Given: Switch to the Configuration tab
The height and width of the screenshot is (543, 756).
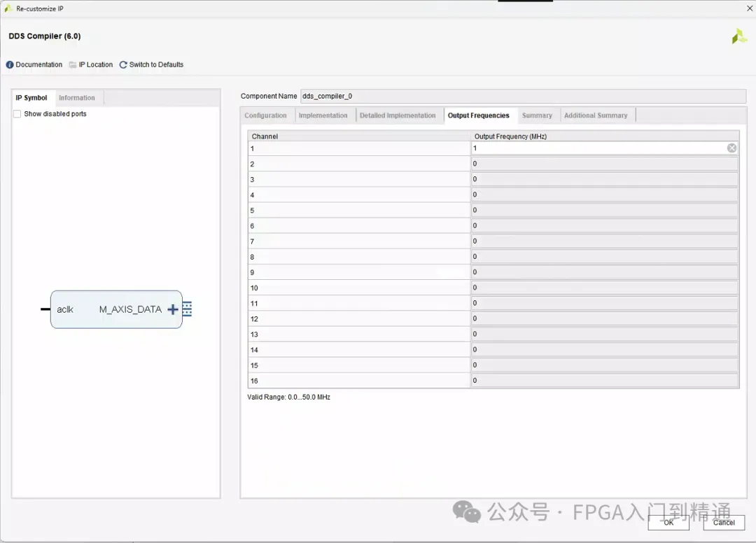Looking at the screenshot, I should click(x=266, y=115).
